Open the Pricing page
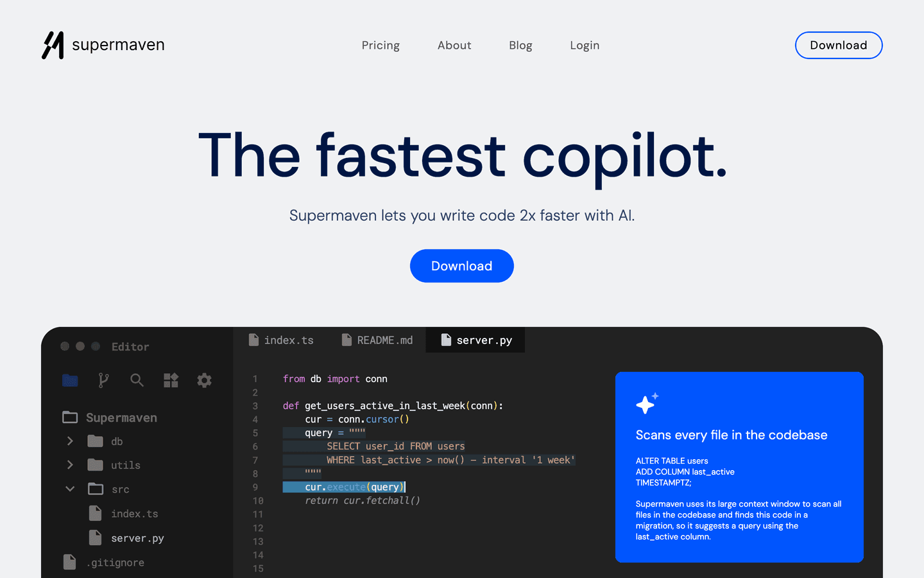The width and height of the screenshot is (924, 578). pos(381,46)
